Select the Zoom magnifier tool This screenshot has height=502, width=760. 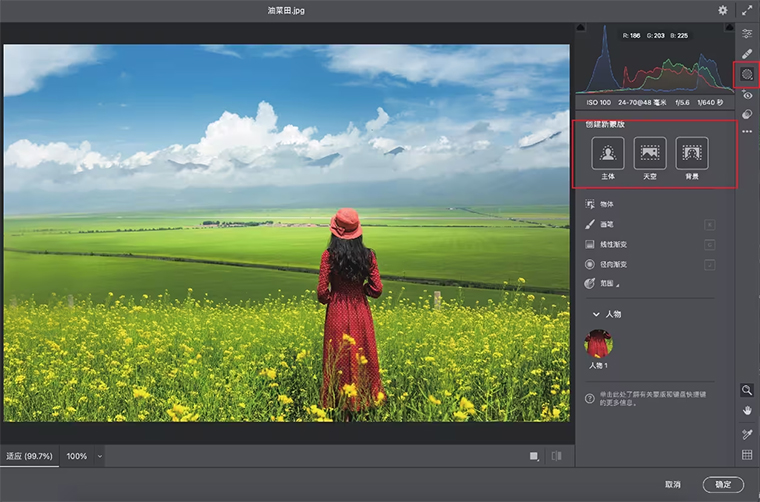747,390
